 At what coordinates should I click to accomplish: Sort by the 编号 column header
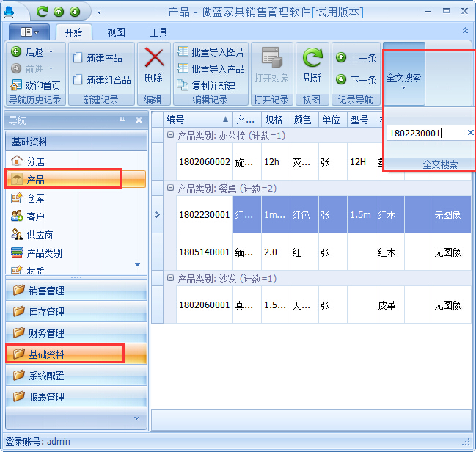[x=198, y=120]
